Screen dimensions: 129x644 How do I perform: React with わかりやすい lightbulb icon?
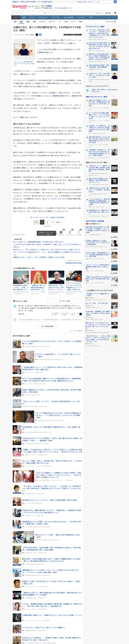(70, 232)
